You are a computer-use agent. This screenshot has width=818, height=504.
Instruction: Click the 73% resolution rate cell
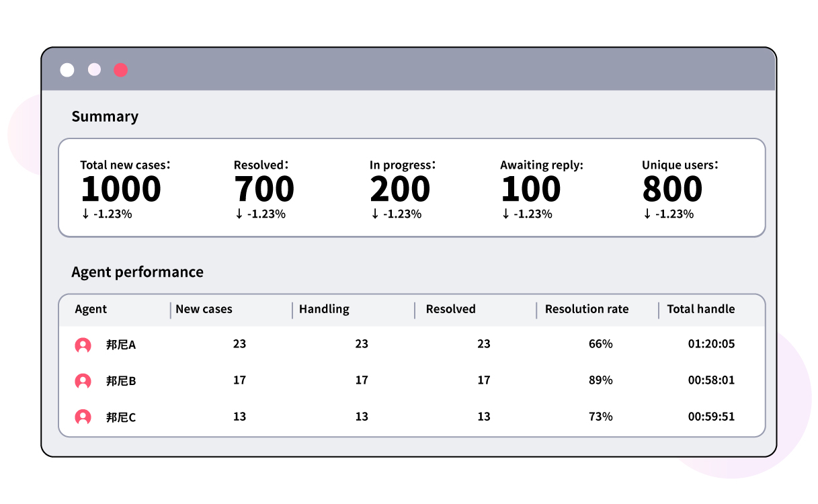601,417
